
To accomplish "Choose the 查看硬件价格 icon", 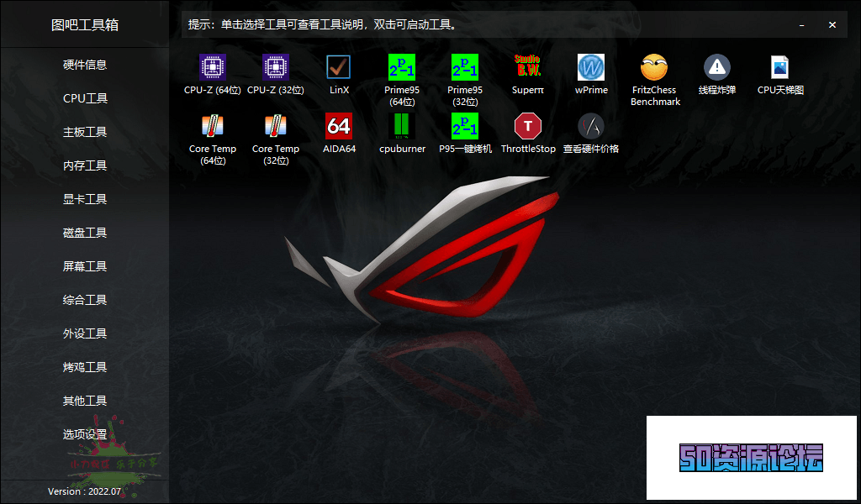I will click(591, 126).
